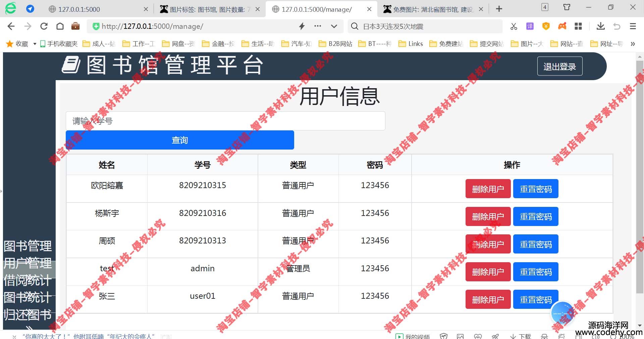644x339 pixels.
Task: Go back to the previous page
Action: click(11, 26)
